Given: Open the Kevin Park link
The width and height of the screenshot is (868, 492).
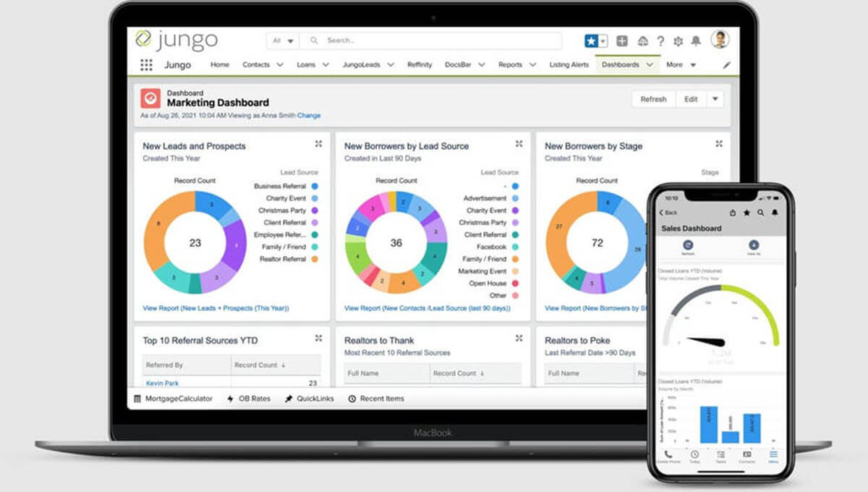Looking at the screenshot, I should pyautogui.click(x=162, y=383).
